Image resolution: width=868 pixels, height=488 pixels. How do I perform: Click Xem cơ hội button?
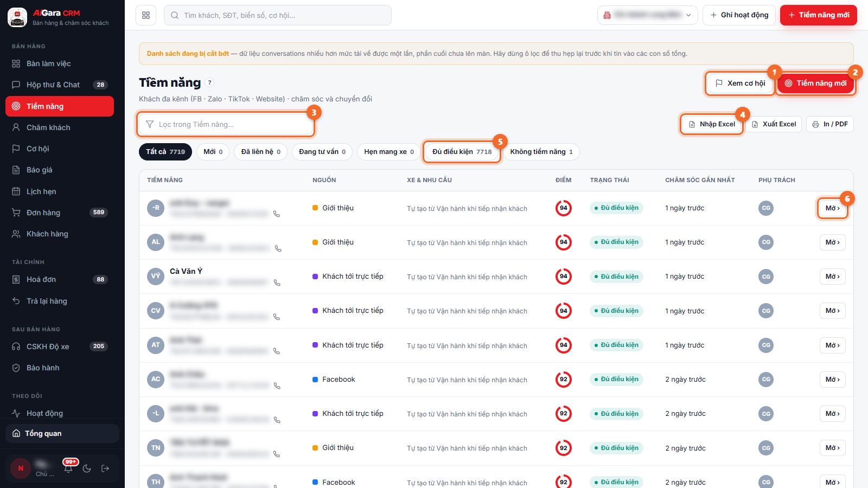pyautogui.click(x=741, y=83)
